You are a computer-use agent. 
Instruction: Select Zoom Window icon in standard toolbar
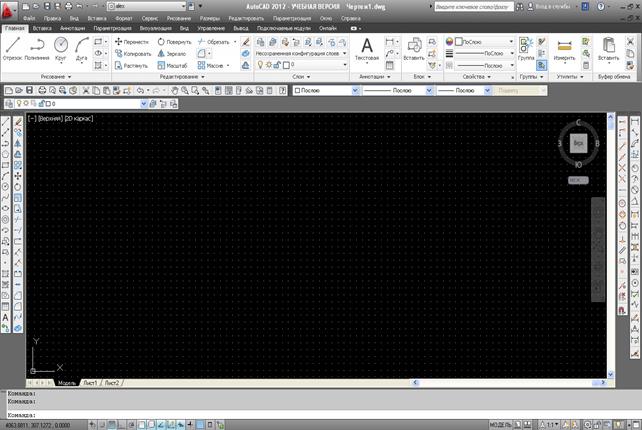(x=195, y=91)
